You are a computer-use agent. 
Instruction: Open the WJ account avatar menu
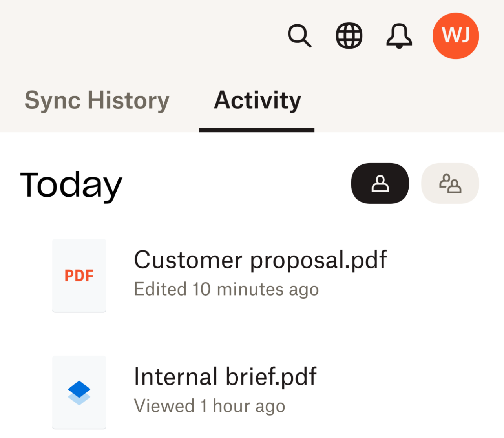(x=455, y=36)
